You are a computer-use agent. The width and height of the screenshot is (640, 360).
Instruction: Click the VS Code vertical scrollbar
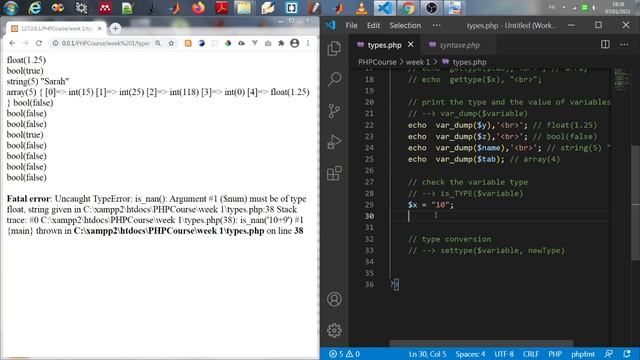point(635,202)
